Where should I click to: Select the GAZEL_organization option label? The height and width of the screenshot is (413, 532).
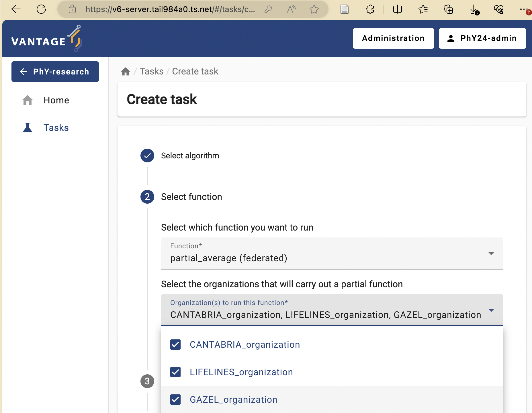[x=234, y=400]
